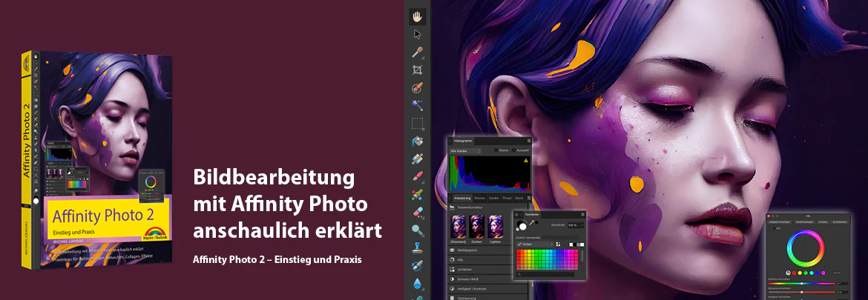Switch to the Ebenen tab

480,198
